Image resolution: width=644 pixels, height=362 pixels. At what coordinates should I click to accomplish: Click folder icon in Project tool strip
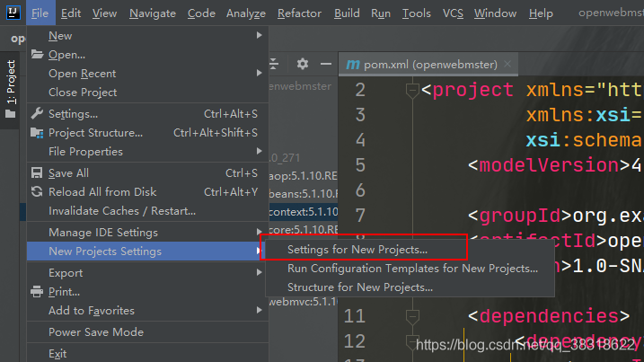(10, 114)
